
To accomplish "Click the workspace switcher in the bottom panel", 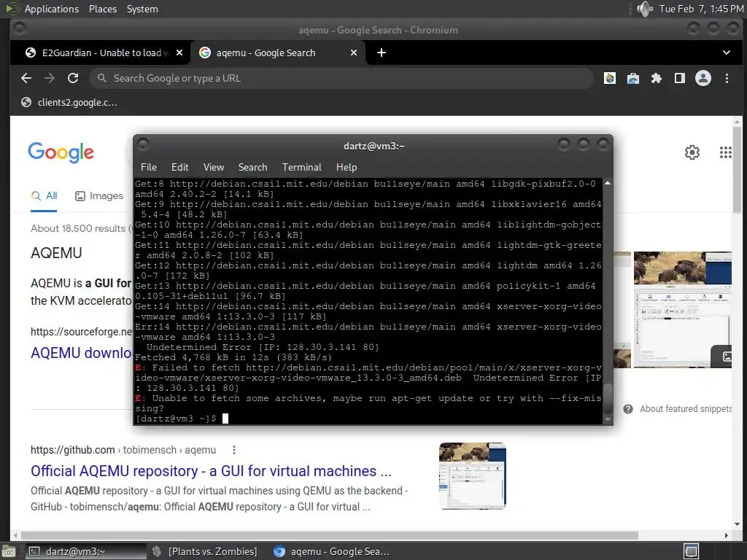I will click(692, 551).
